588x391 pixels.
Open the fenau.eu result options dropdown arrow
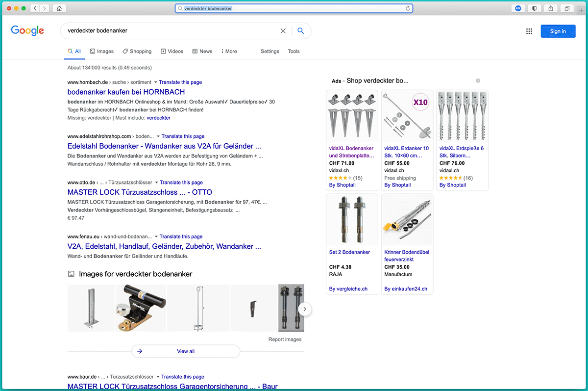pos(156,236)
